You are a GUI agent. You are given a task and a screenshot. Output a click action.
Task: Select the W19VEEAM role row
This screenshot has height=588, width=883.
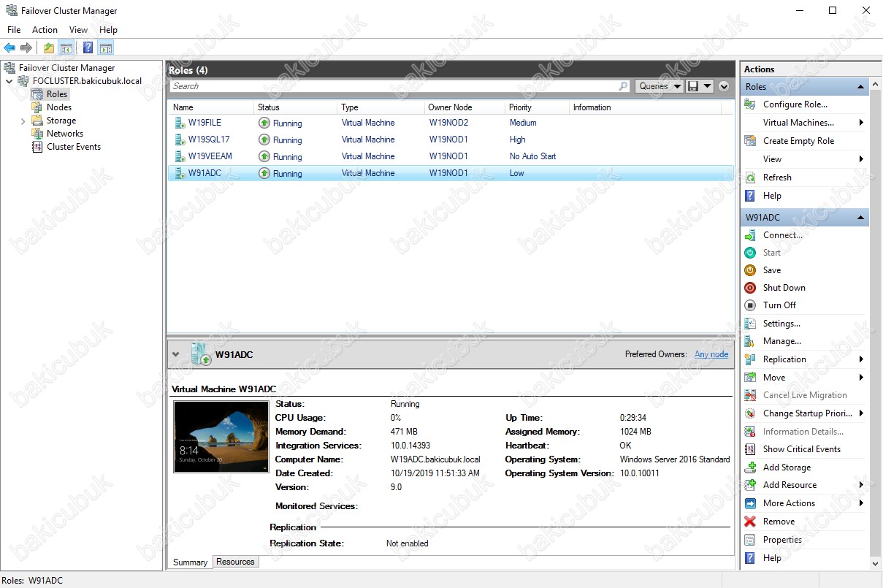coord(450,156)
